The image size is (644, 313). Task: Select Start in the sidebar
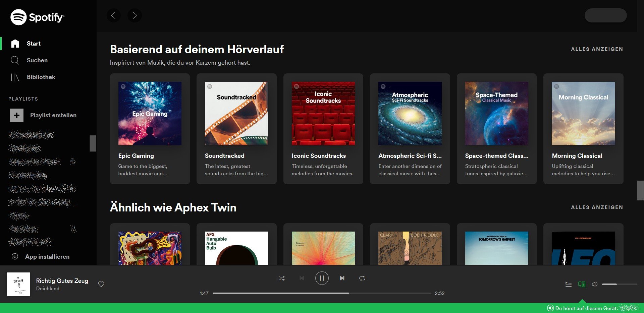pyautogui.click(x=34, y=44)
